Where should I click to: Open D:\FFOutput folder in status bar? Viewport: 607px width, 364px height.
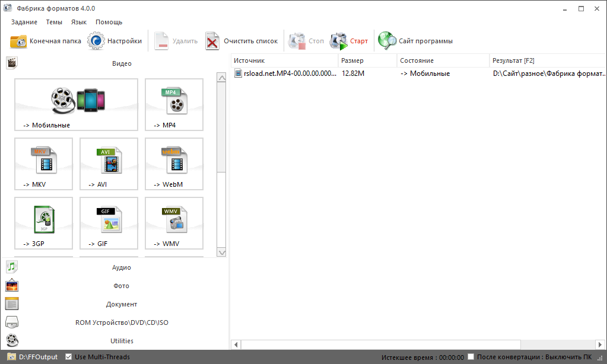point(33,357)
